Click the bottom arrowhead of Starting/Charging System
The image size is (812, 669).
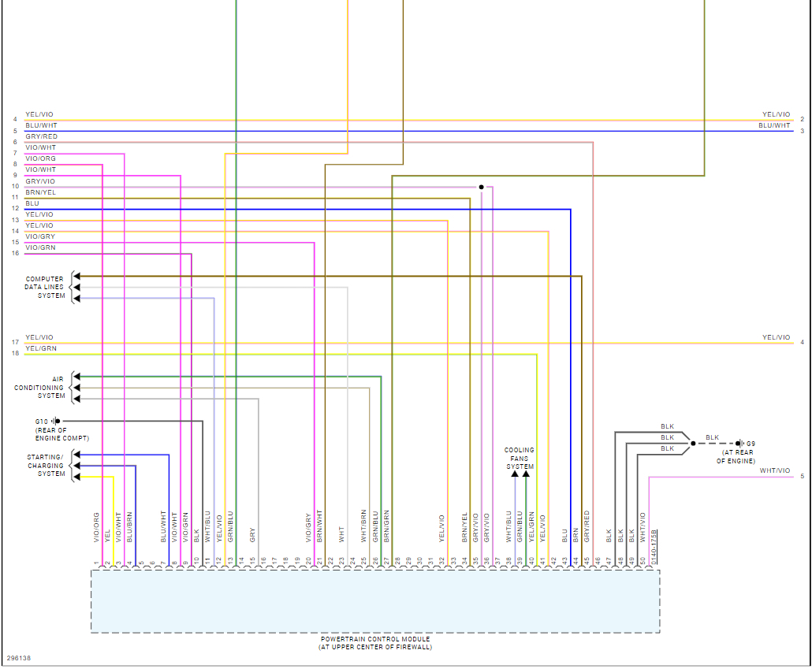point(76,477)
